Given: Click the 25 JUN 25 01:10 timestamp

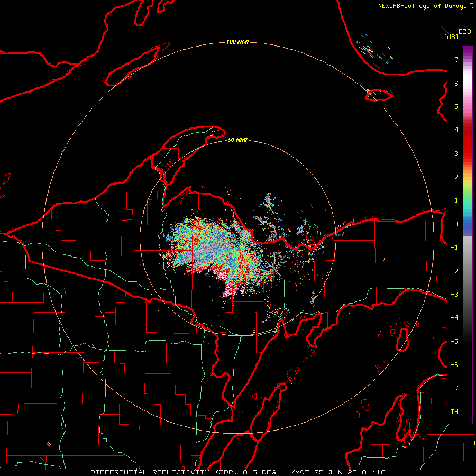Looking at the screenshot, I should pyautogui.click(x=350, y=472).
